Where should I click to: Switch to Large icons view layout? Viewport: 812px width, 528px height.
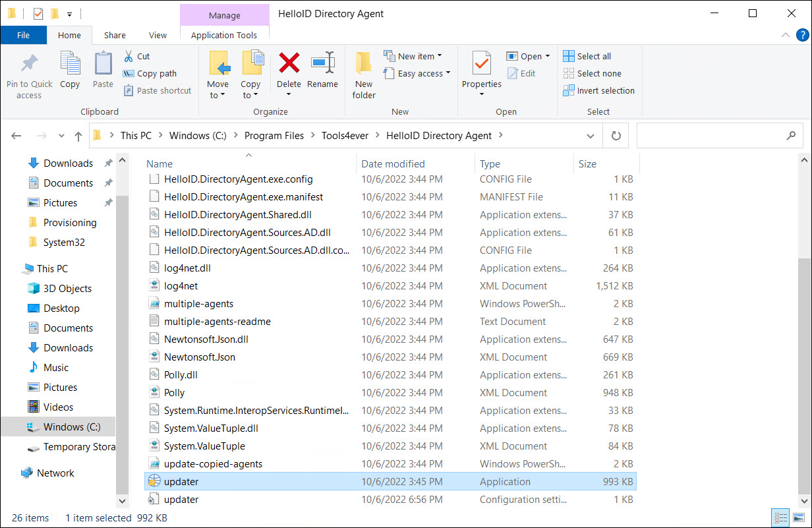coord(798,517)
